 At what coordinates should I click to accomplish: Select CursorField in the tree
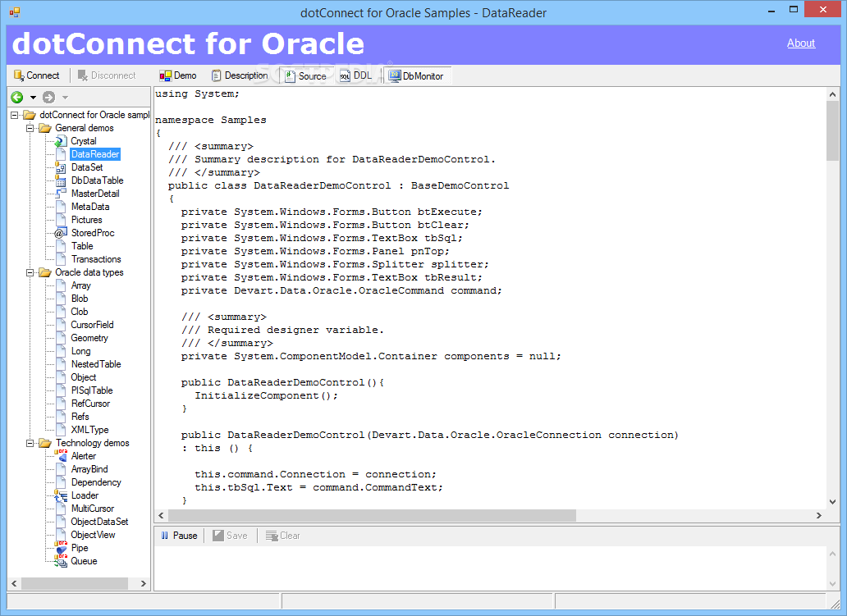click(93, 325)
